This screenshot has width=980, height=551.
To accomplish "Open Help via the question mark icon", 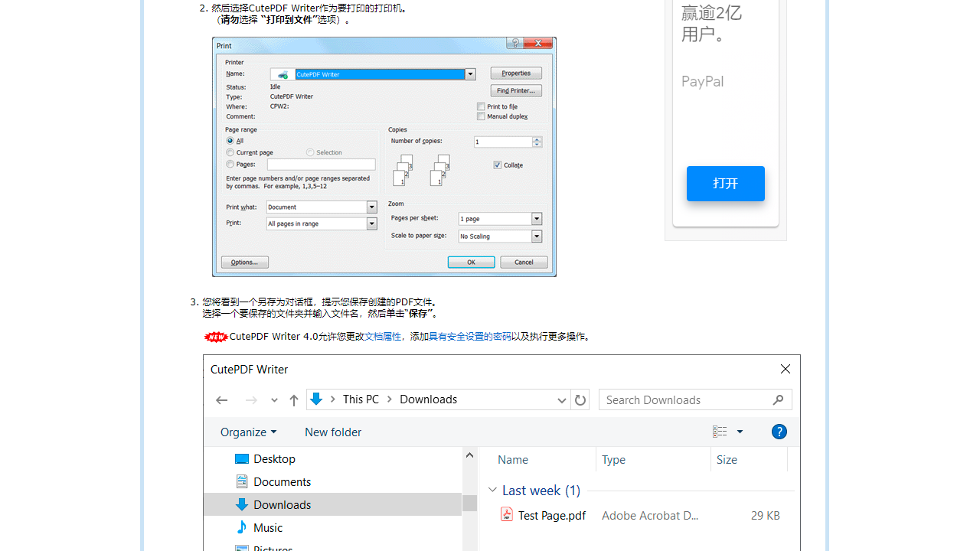I will pos(779,432).
